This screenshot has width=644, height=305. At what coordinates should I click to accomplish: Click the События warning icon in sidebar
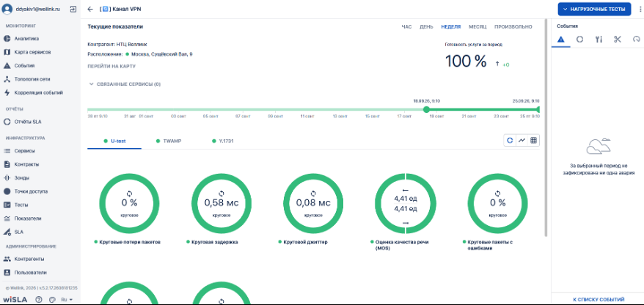(7, 66)
